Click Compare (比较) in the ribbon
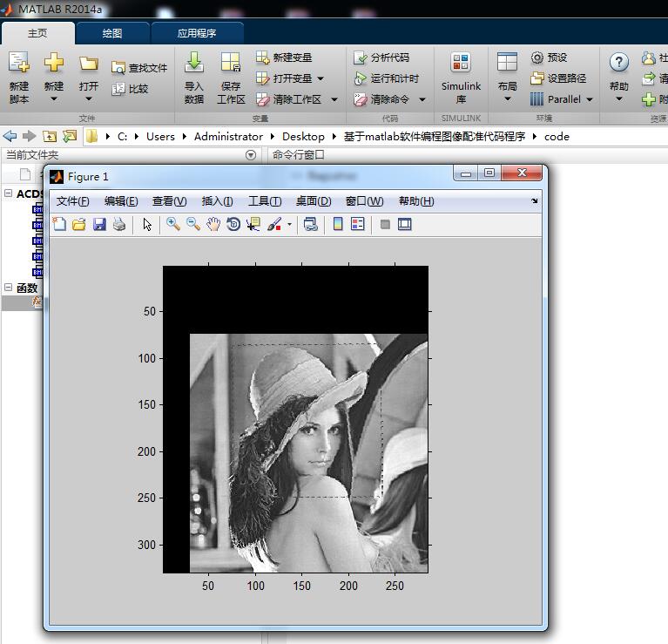668x644 pixels. 130,89
